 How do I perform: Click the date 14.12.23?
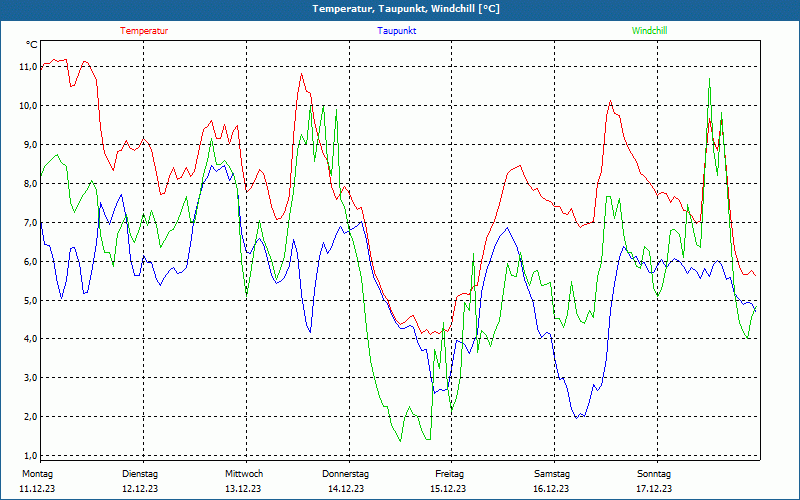tap(346, 489)
